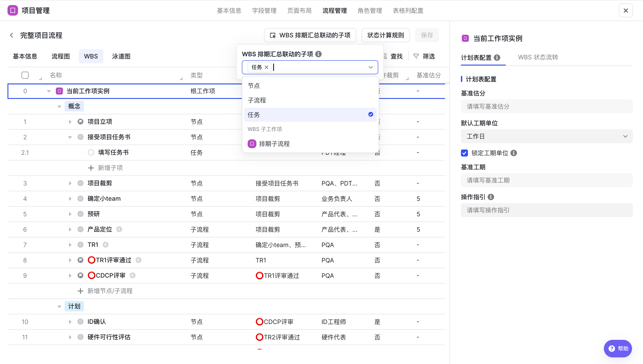Click the chevron of the 任务 multi-select box
Image resolution: width=643 pixels, height=364 pixels.
click(371, 67)
